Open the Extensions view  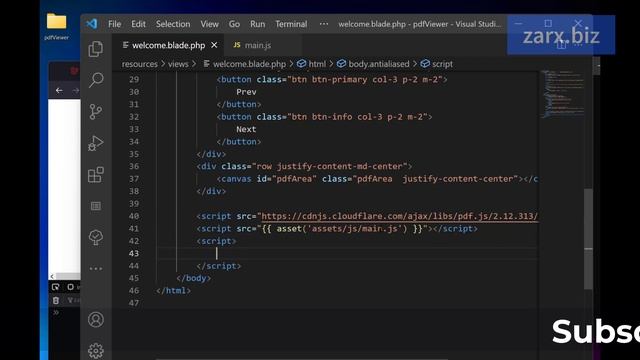click(x=96, y=175)
